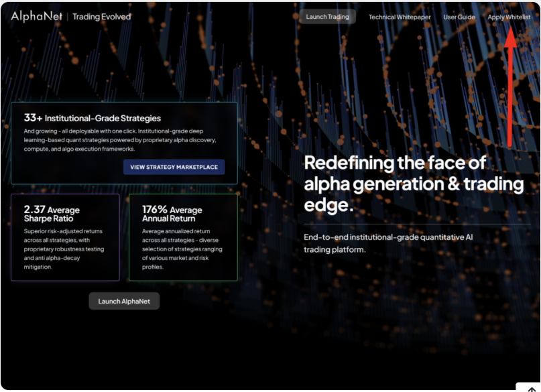
Task: Open the User Guide from the top navigation
Action: tap(459, 17)
